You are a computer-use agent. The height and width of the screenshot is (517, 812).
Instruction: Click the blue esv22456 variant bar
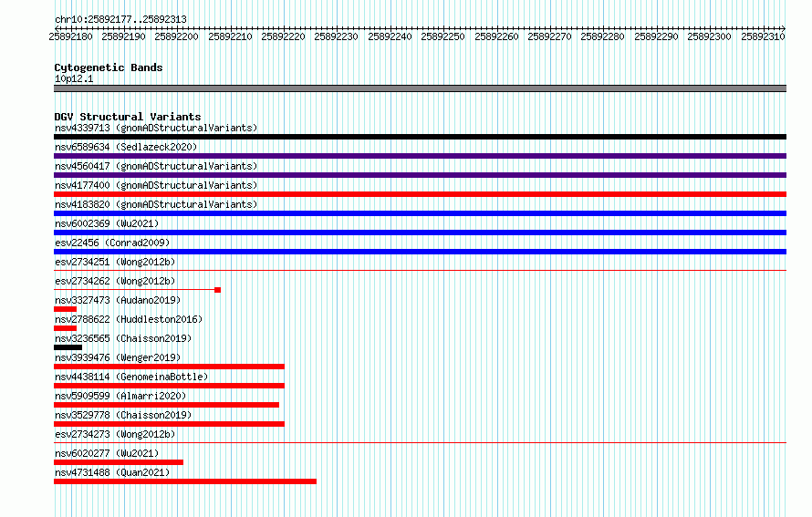tap(420, 252)
